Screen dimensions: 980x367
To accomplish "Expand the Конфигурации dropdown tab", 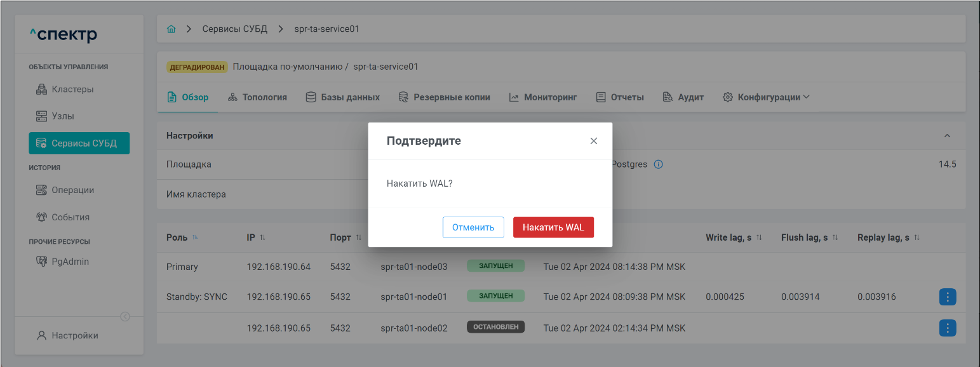I will coord(767,97).
